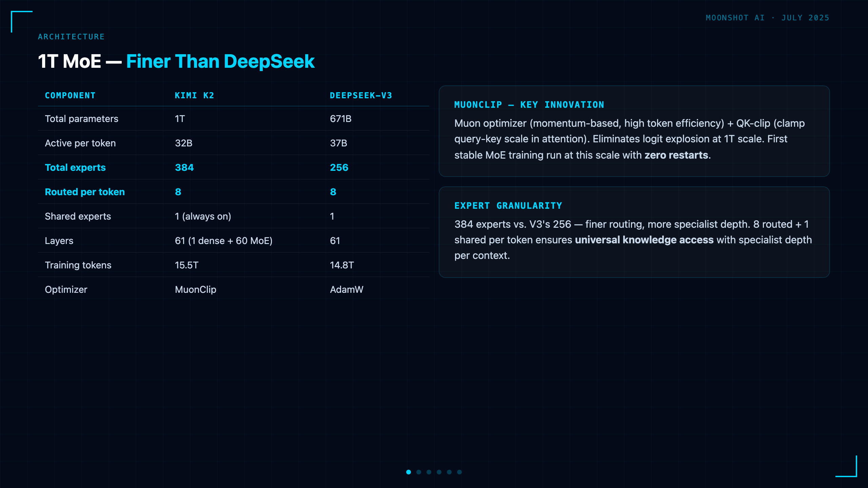Click the MUONCLIP — KEY INNOVATION card heading

529,105
